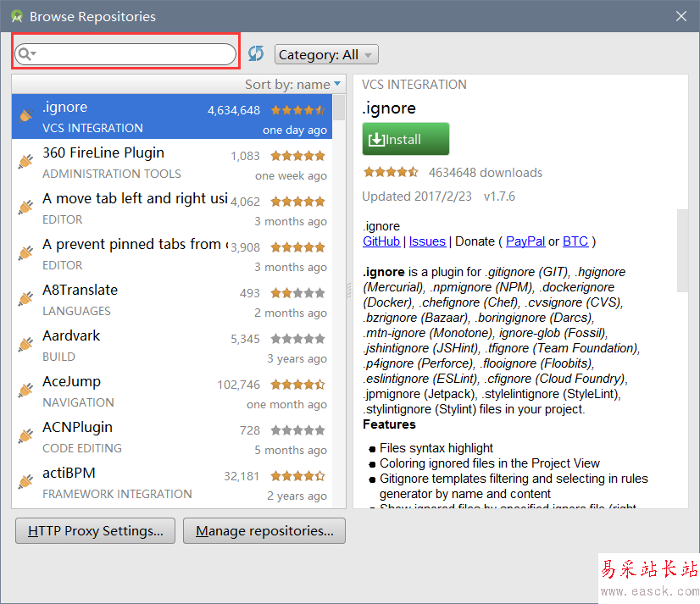This screenshot has height=604, width=700.
Task: Select the AceJump plugin
Action: tap(172, 391)
